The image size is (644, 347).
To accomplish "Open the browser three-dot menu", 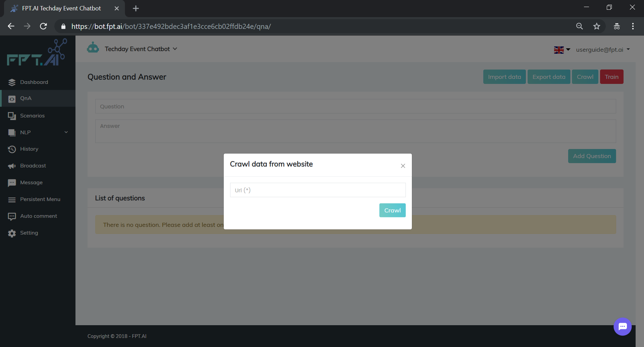I will click(633, 26).
